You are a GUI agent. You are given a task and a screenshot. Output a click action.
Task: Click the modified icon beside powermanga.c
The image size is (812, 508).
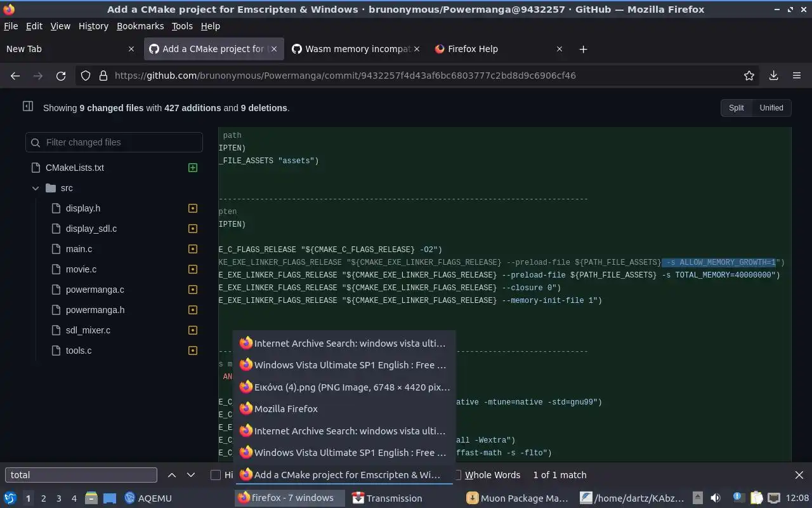pyautogui.click(x=193, y=290)
